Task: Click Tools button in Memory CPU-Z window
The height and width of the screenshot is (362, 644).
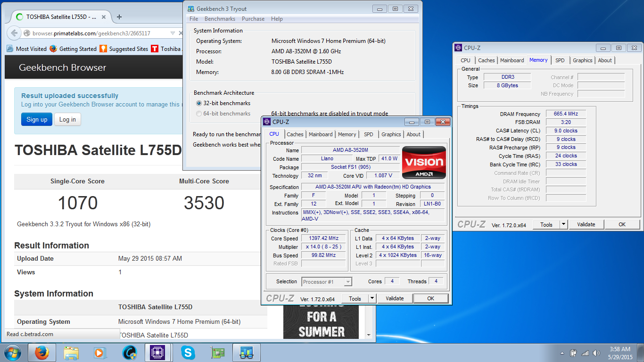Action: [x=546, y=224]
